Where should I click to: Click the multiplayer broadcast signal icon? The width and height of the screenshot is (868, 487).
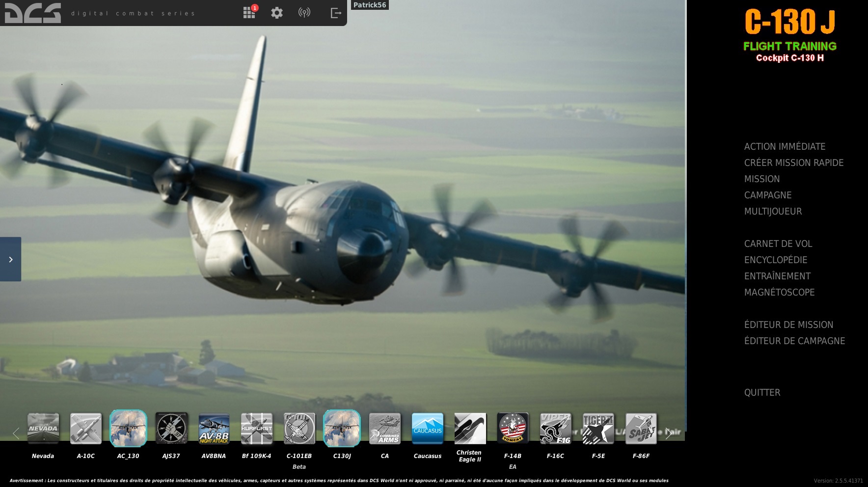pos(304,13)
